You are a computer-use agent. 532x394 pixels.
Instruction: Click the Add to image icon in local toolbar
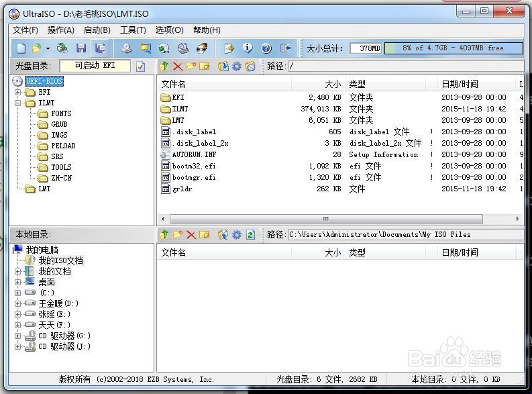tap(223, 234)
